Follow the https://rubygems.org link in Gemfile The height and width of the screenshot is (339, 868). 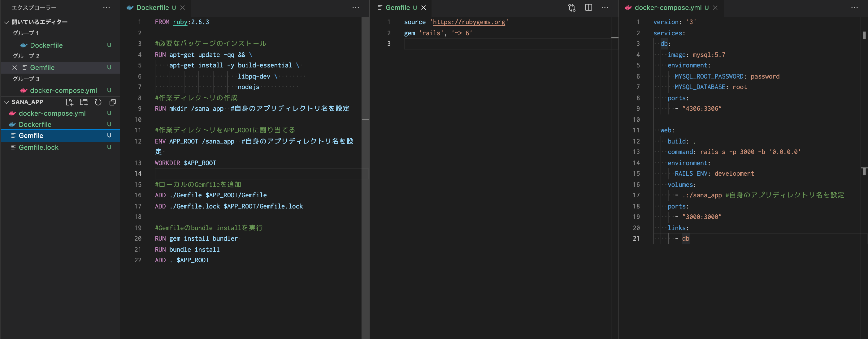point(469,22)
